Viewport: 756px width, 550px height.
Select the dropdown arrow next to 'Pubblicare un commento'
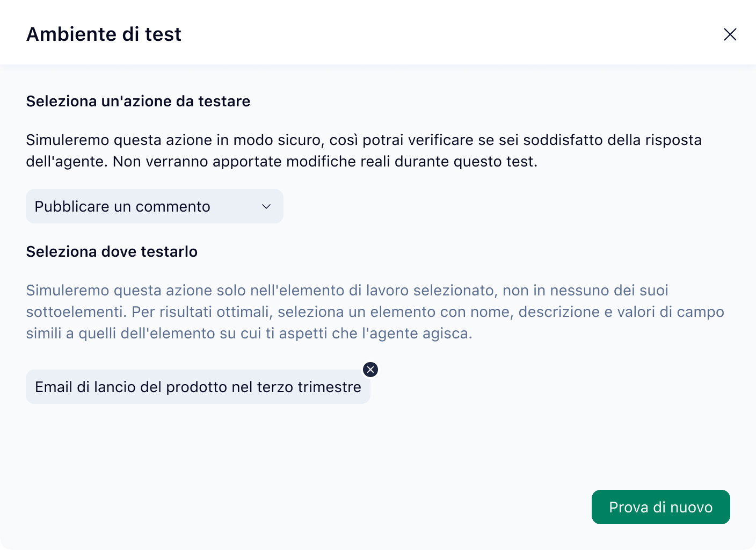click(x=266, y=206)
